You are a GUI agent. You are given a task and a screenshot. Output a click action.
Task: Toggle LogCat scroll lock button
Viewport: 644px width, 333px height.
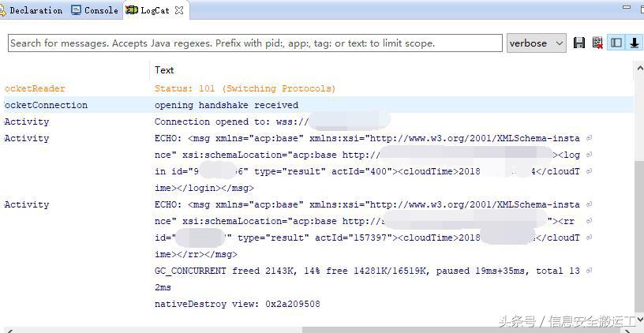coord(634,43)
